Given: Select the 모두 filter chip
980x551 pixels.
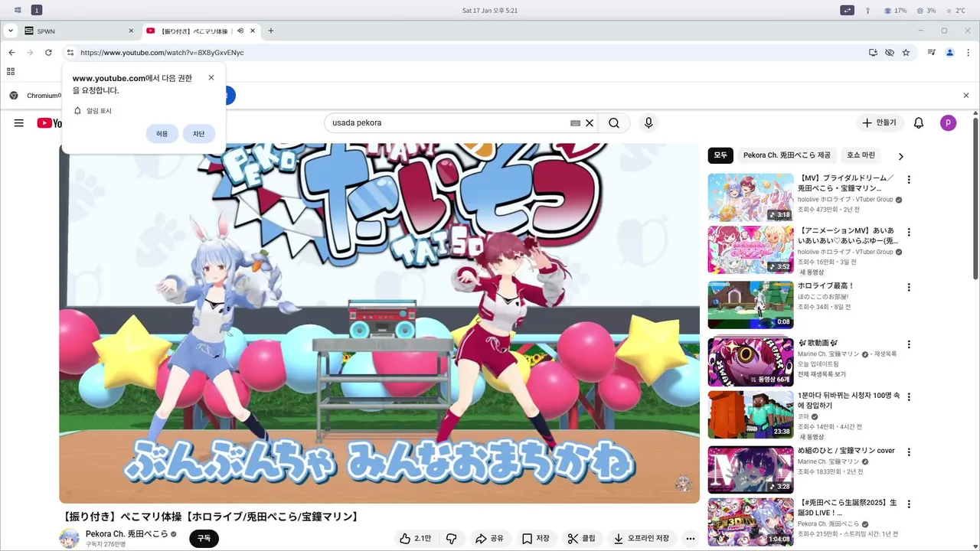Looking at the screenshot, I should point(720,155).
